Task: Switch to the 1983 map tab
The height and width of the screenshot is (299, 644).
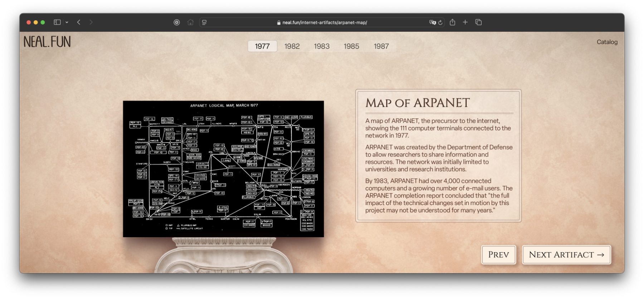Action: [x=322, y=46]
